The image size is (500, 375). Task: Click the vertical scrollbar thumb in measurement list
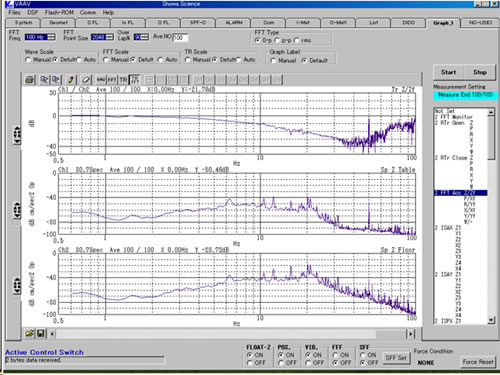(x=491, y=138)
